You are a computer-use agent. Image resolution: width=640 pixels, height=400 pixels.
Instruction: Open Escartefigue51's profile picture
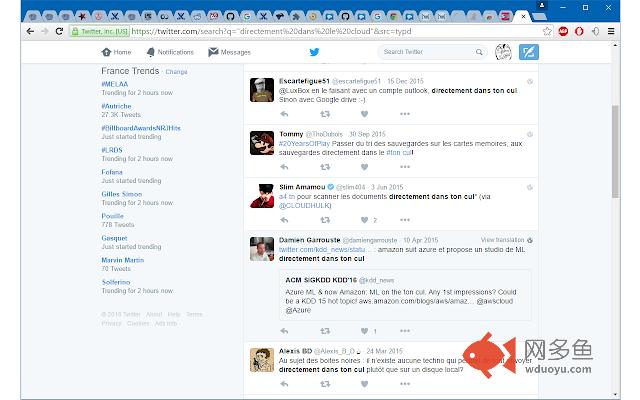point(262,90)
